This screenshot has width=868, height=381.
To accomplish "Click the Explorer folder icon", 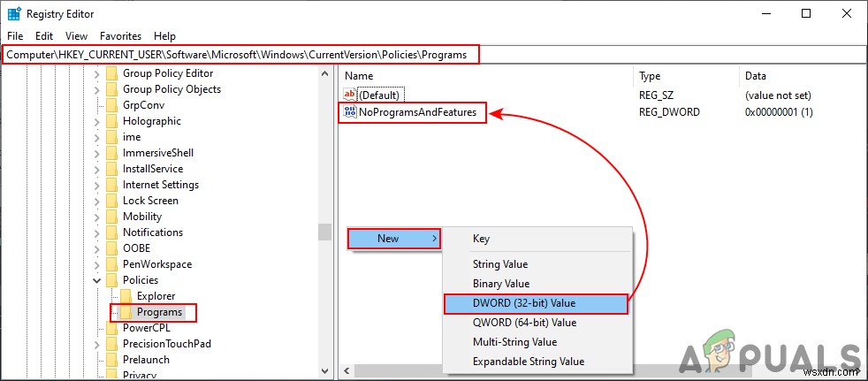I will click(x=126, y=296).
